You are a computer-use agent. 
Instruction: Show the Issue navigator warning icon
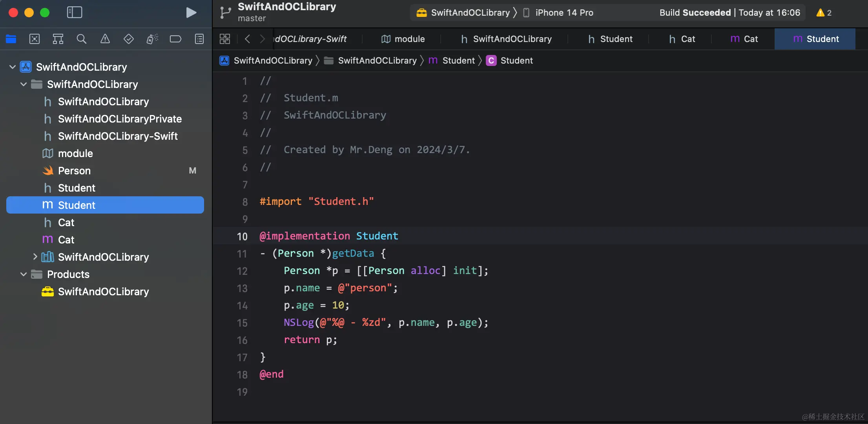click(105, 39)
